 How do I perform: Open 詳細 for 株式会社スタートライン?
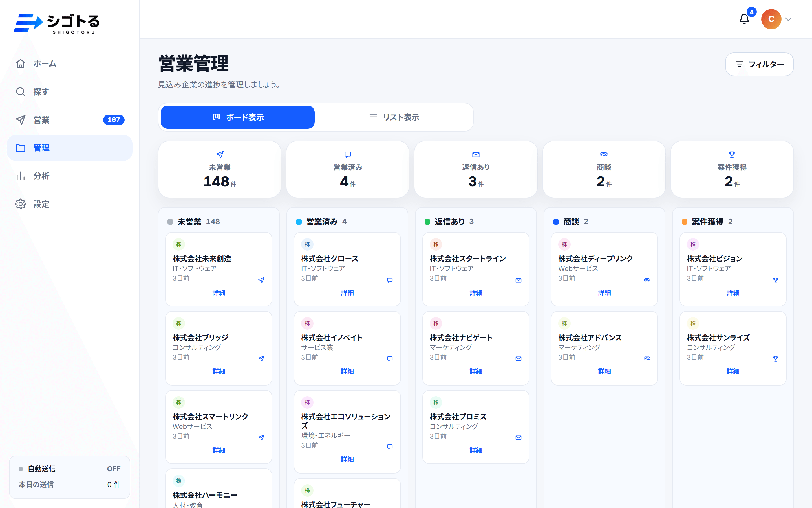[x=476, y=293]
